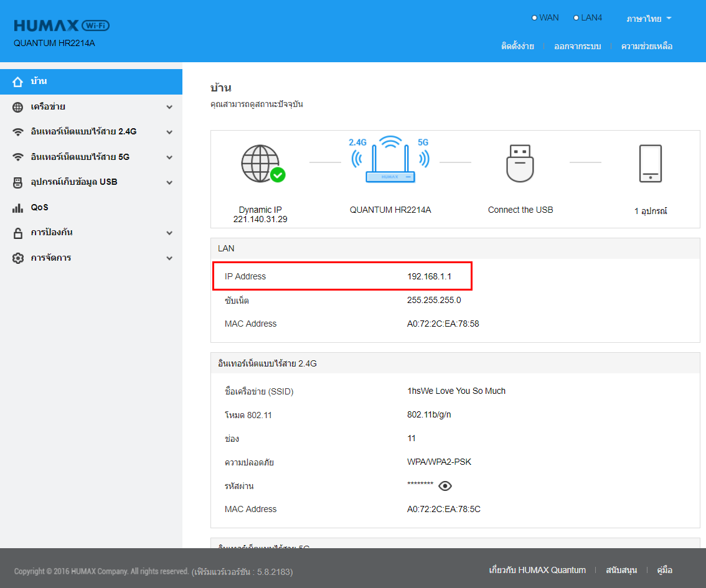
Task: Open the การป้องกัน menu item
Action: 91,233
